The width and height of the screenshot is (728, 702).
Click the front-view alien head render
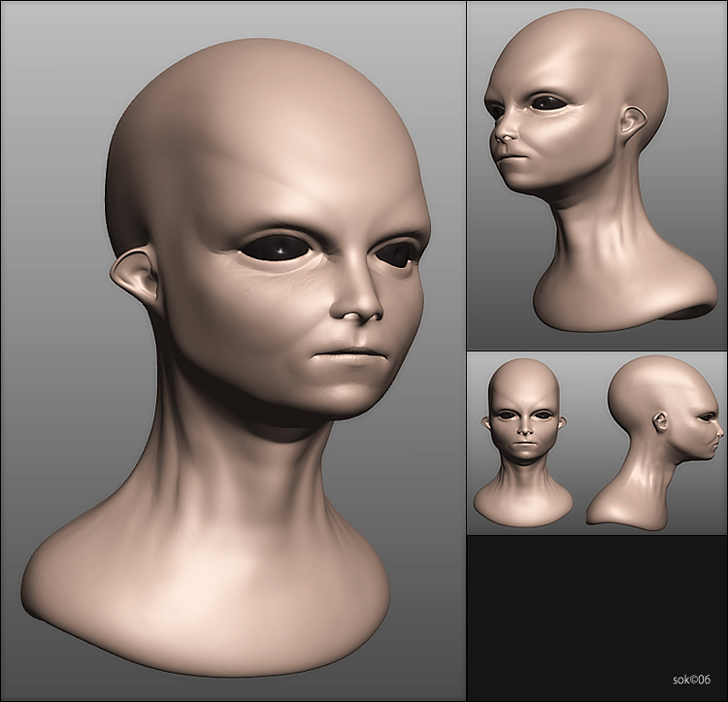tap(523, 442)
